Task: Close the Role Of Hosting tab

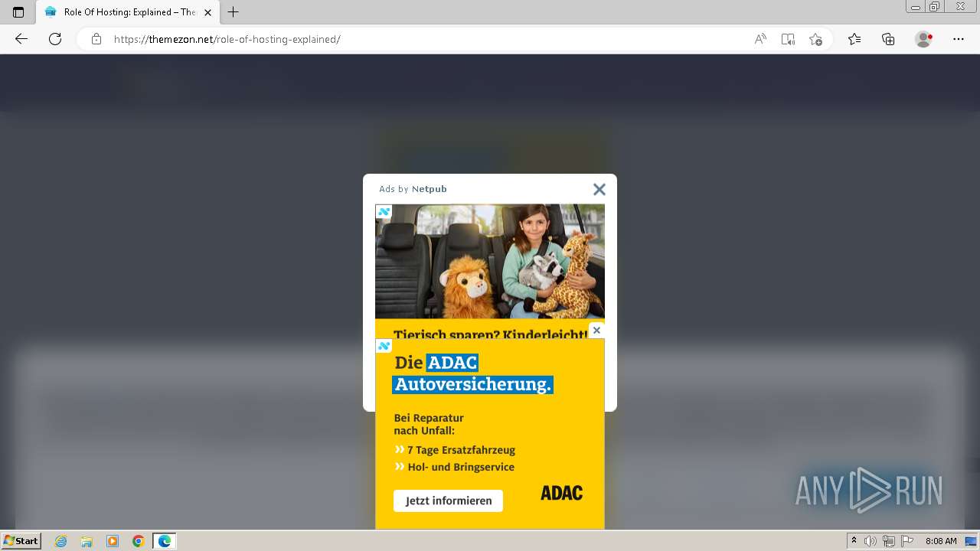Action: coord(207,12)
